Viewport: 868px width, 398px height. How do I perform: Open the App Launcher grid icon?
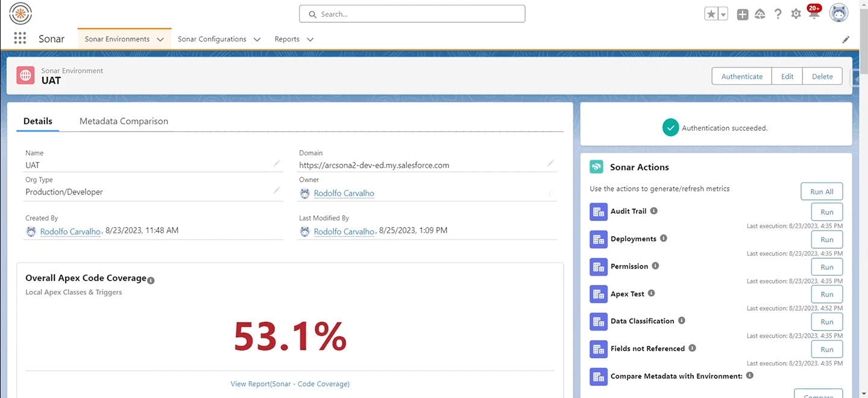tap(20, 39)
